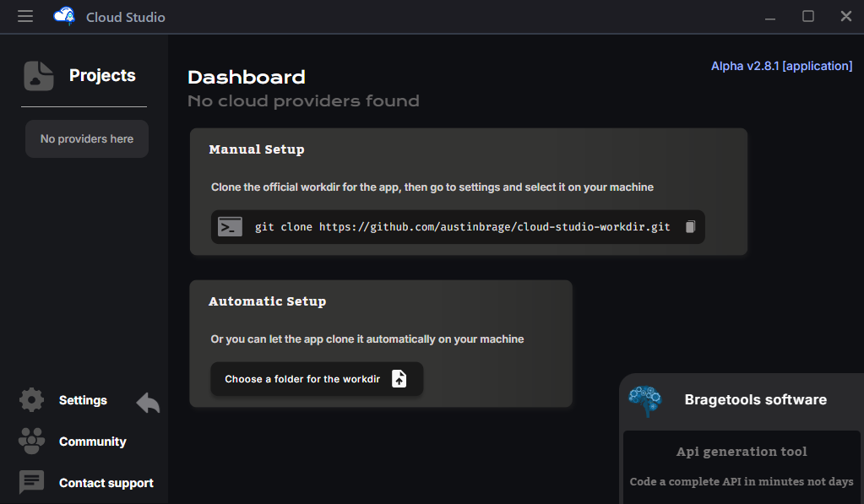Click the Settings gear icon

point(31,400)
